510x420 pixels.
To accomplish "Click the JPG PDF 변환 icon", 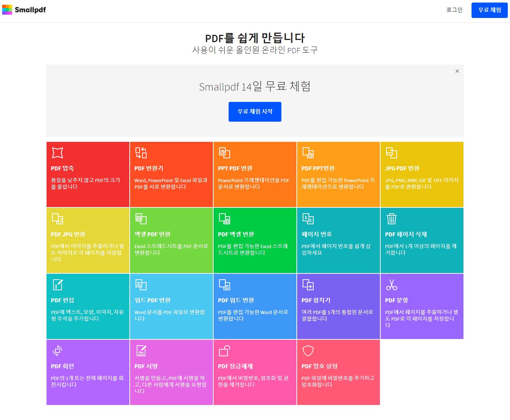I will point(392,153).
